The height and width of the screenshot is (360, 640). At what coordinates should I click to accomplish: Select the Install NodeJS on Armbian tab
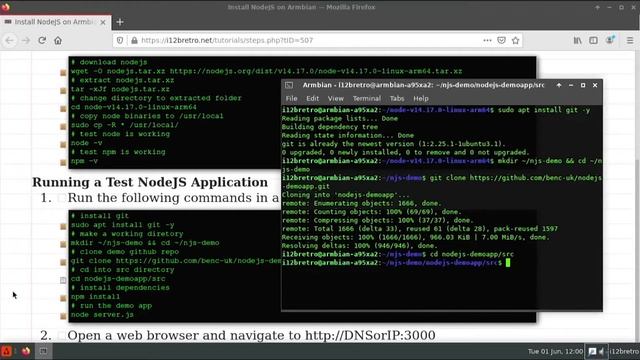point(56,22)
